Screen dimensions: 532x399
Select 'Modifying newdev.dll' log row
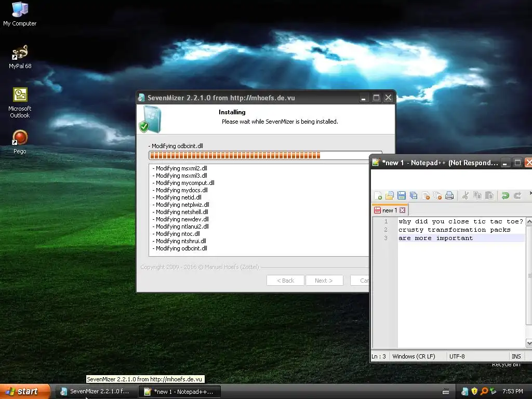[181, 219]
